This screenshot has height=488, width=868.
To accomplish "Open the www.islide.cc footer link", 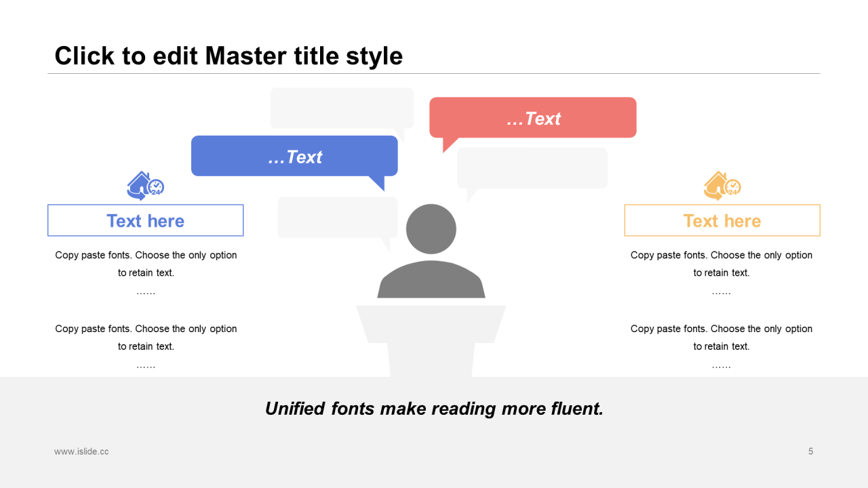I will [81, 451].
